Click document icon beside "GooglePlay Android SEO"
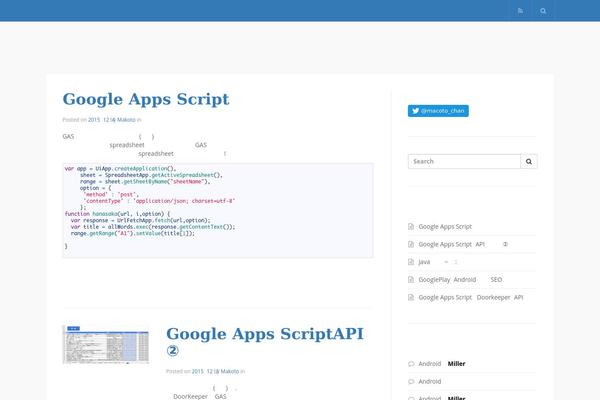Viewport: 600px width, 400px height. pyautogui.click(x=411, y=280)
